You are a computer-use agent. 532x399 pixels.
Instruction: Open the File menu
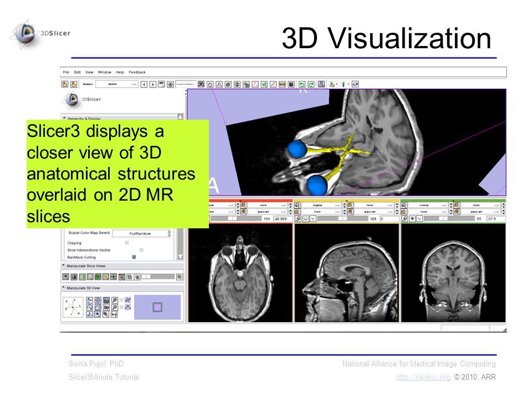coord(66,72)
